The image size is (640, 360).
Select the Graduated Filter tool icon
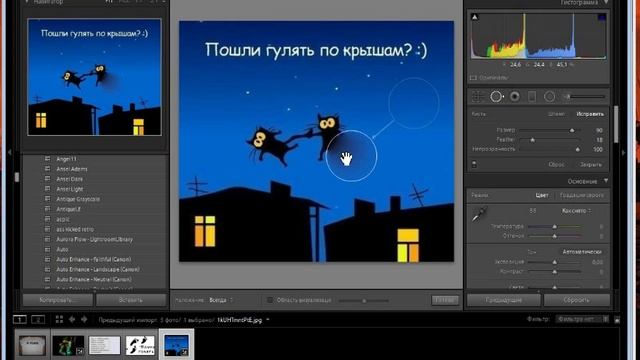coord(532,97)
